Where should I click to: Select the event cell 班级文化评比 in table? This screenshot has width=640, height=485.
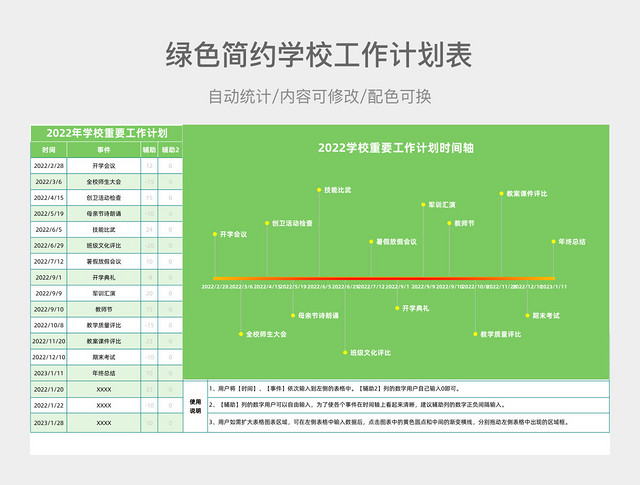click(x=104, y=245)
